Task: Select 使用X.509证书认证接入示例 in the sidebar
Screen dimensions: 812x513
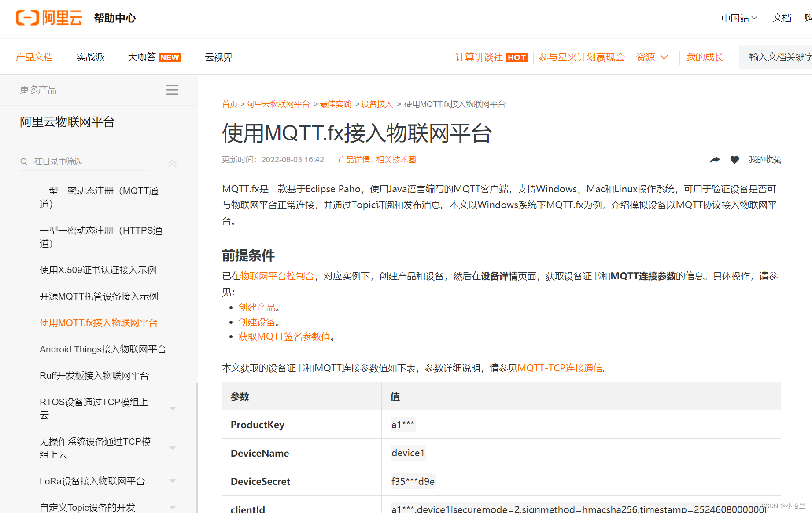Action: [x=98, y=270]
